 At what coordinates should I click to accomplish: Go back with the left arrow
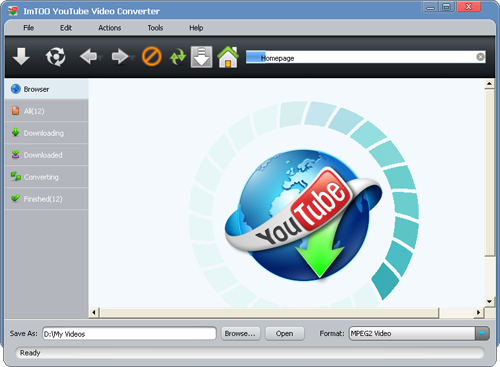pyautogui.click(x=88, y=56)
